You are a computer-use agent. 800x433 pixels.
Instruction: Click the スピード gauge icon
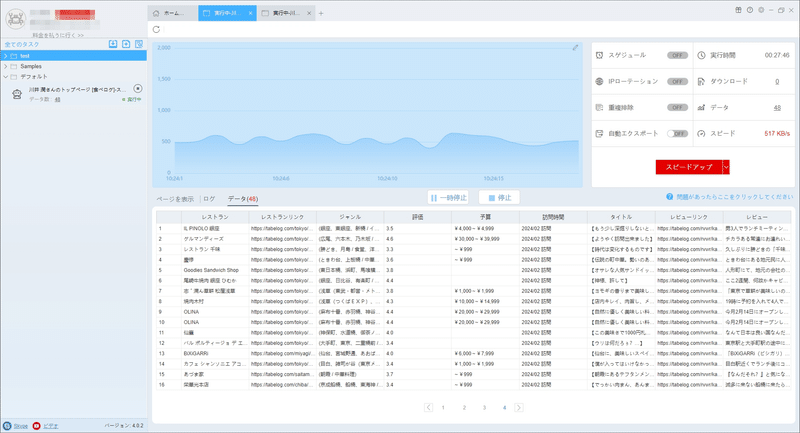click(x=702, y=134)
